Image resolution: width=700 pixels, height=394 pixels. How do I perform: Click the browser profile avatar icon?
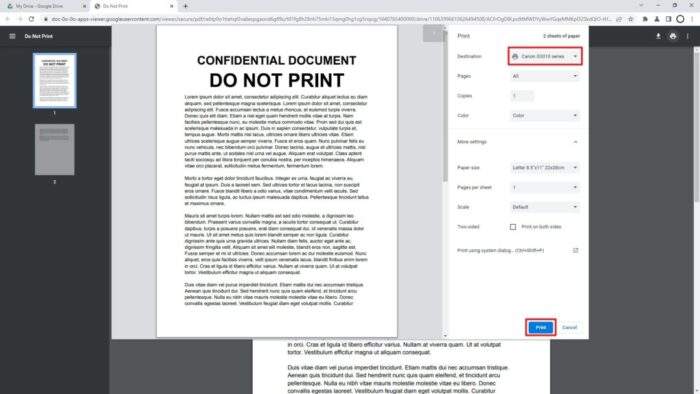[x=680, y=19]
